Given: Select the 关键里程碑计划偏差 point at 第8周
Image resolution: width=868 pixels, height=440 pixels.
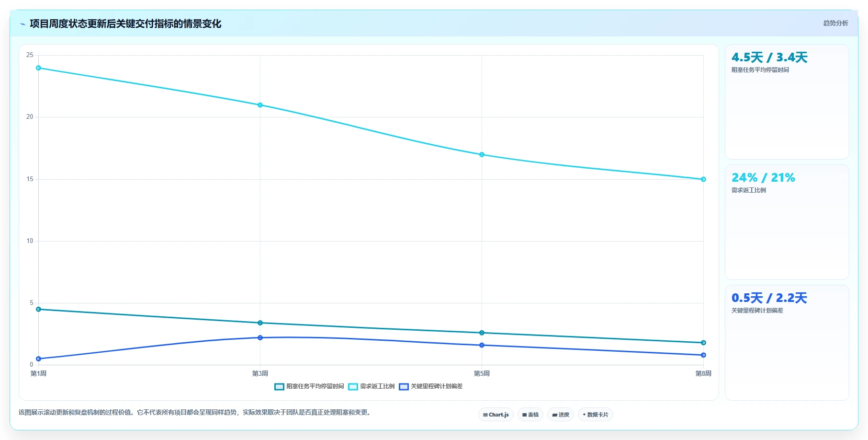Looking at the screenshot, I should [x=703, y=355].
